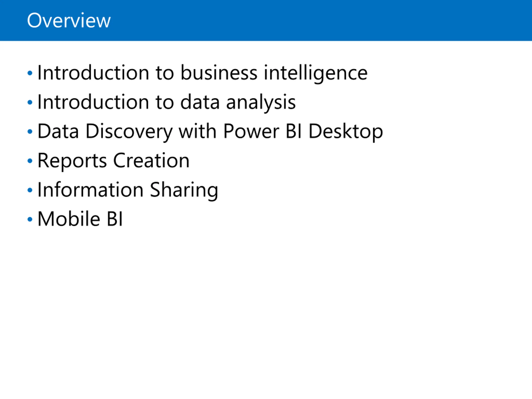Select bullet dot before 'Mobile BI'
Screen dimensions: 532x399
pos(30,219)
